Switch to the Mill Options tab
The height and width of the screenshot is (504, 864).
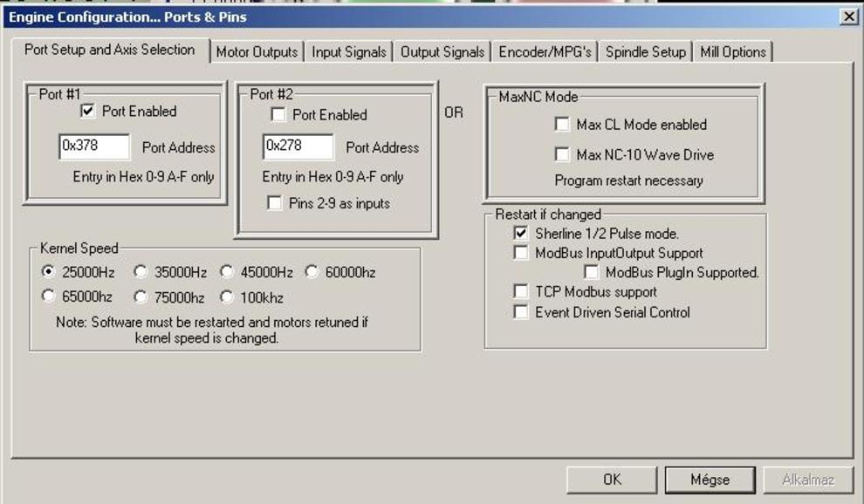tap(733, 52)
